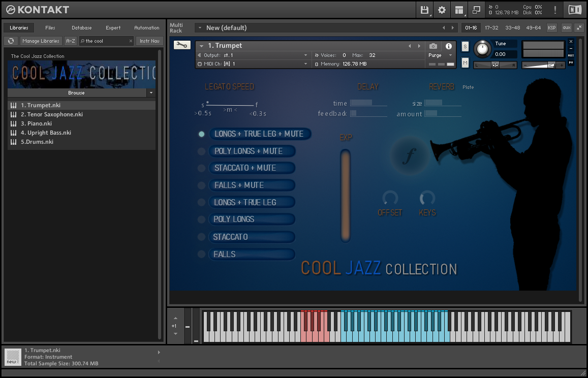
Task: Switch to Database tab
Action: click(82, 28)
